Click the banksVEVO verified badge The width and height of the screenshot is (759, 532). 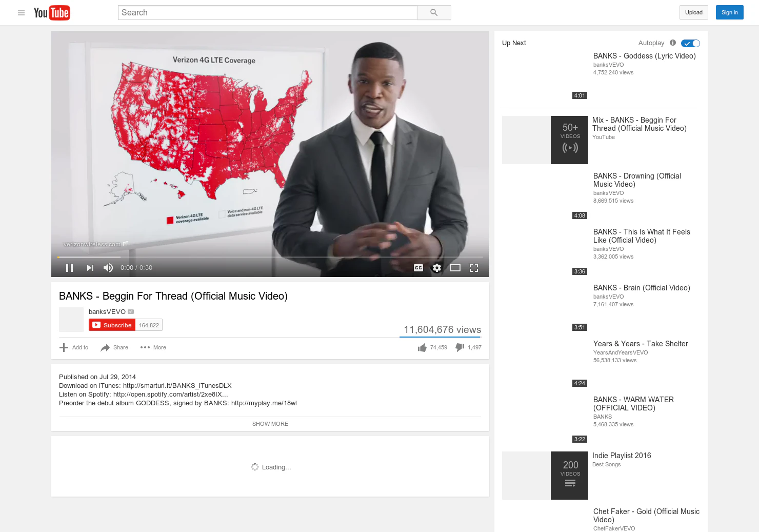pos(131,312)
